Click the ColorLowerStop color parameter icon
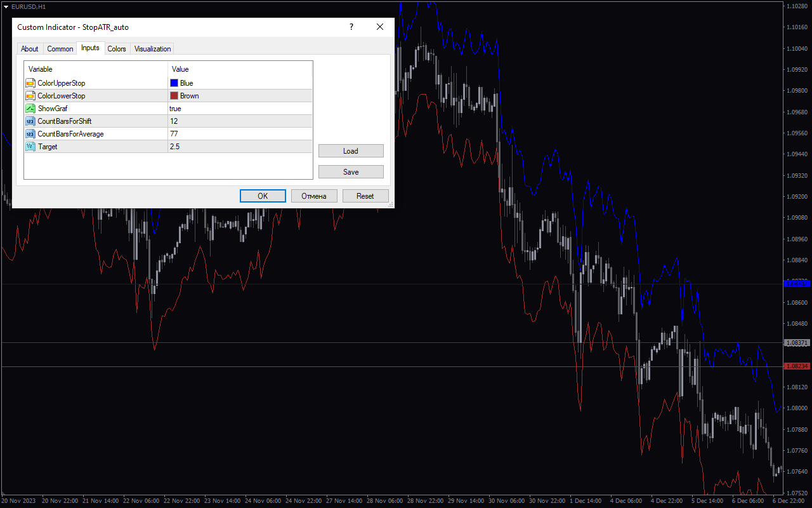Viewport: 812px width, 508px height. click(x=30, y=96)
